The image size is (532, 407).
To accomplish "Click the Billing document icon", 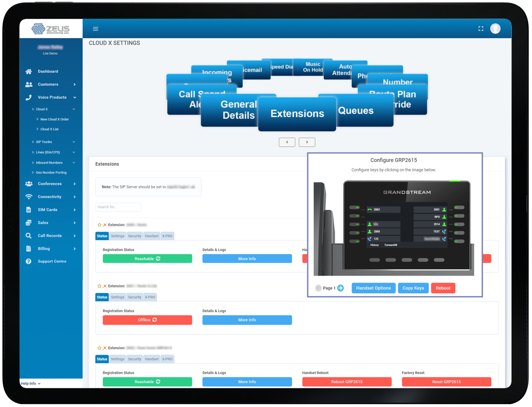I will 28,249.
